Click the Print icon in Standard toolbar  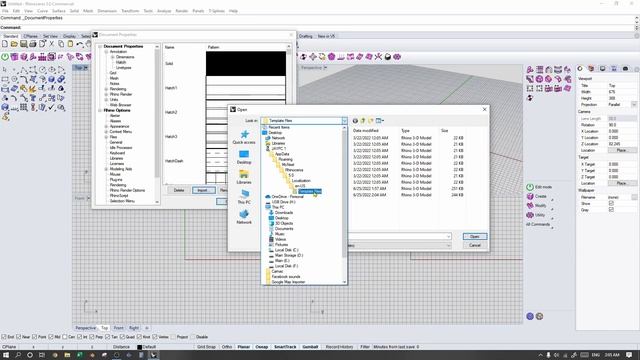point(33,44)
